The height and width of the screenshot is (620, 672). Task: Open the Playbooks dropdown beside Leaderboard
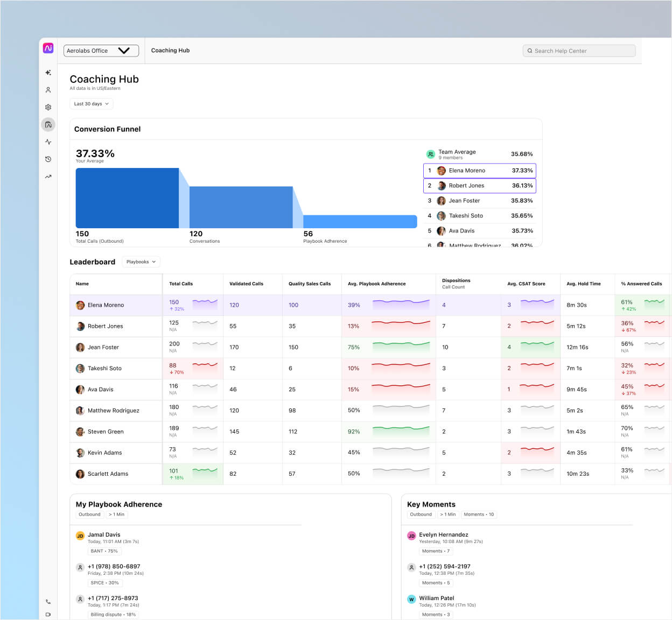coord(141,262)
